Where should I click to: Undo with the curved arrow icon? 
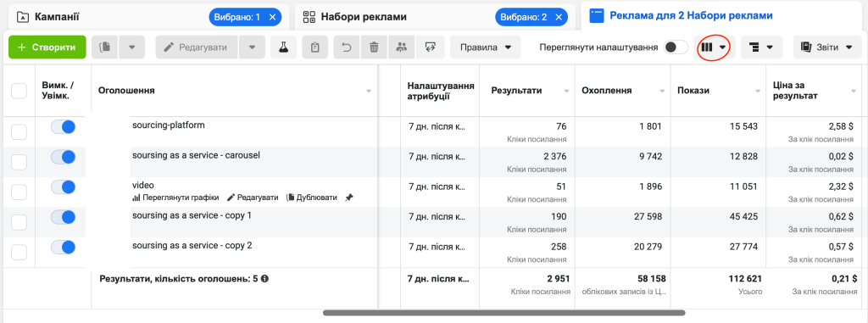[347, 47]
